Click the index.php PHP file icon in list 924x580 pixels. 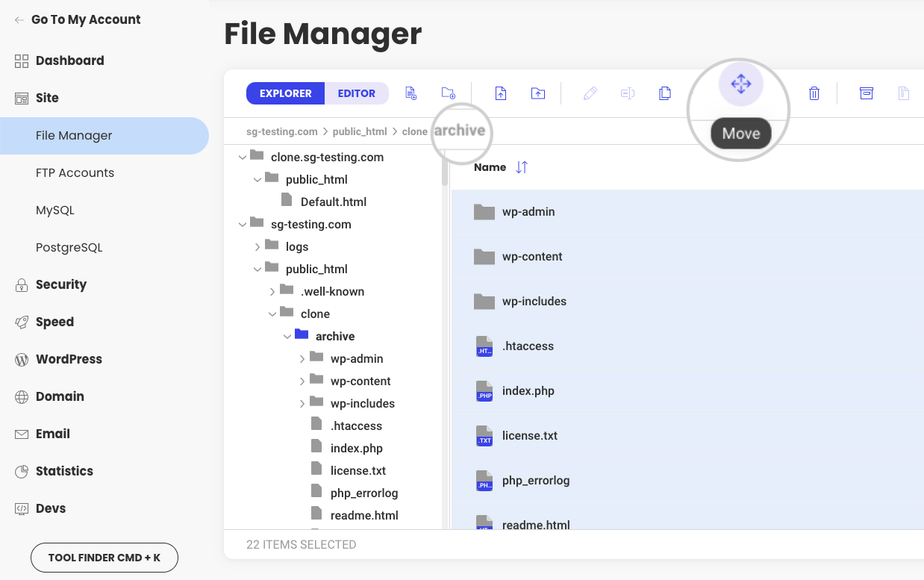[485, 391]
